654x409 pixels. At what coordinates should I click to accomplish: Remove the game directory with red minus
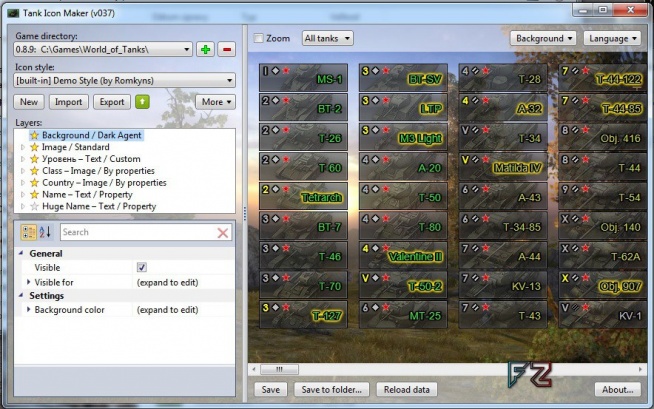[x=226, y=50]
